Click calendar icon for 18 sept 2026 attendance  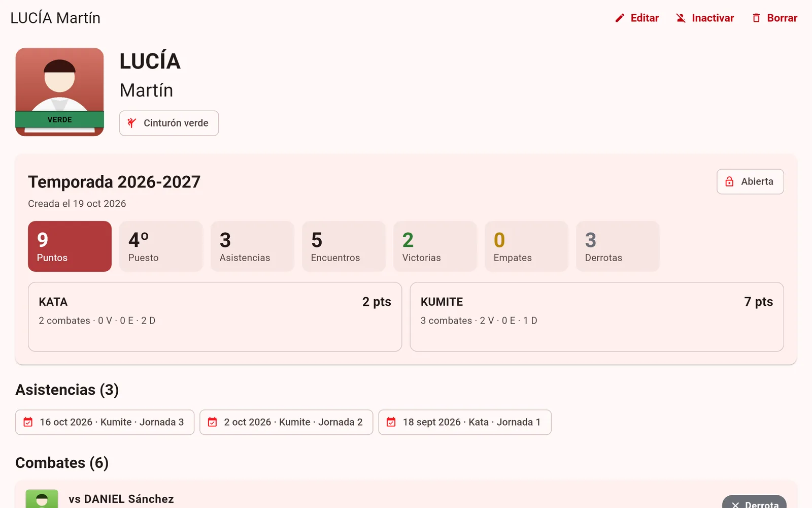coord(391,422)
